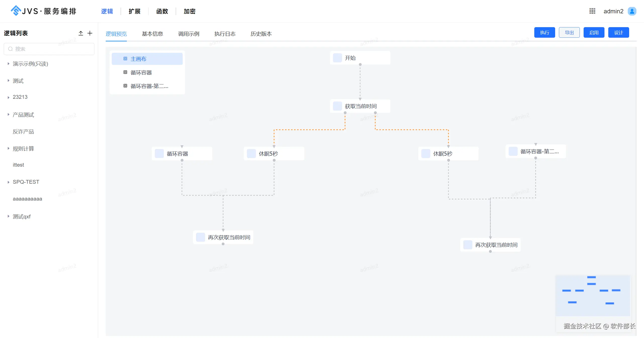
Task: Click the 执行 button
Action: [x=544, y=33]
